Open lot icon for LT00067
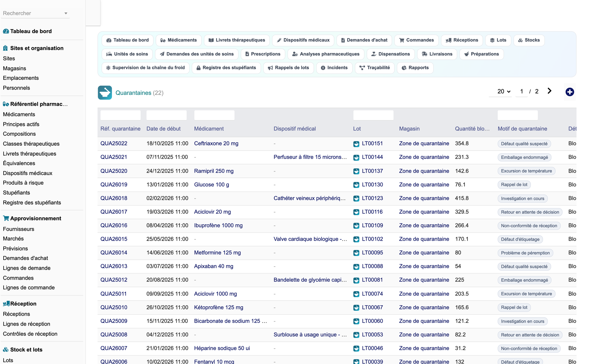Viewport: 589px width, 364px height. 356,307
